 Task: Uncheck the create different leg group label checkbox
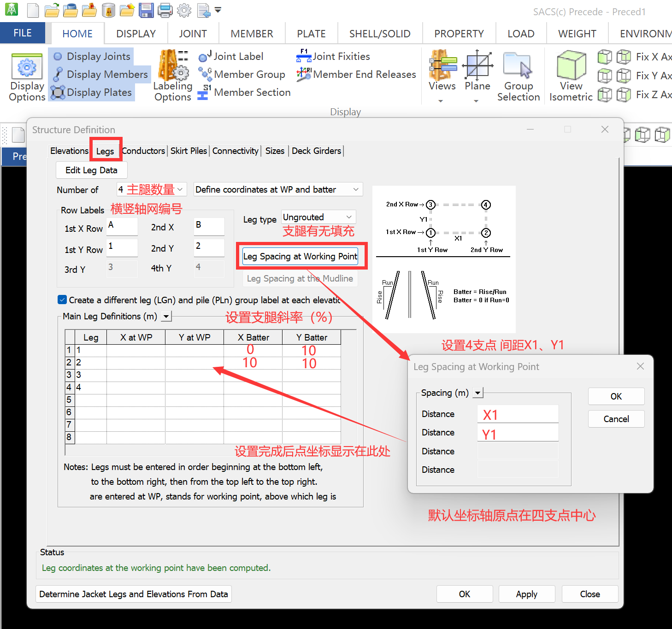[x=62, y=300]
